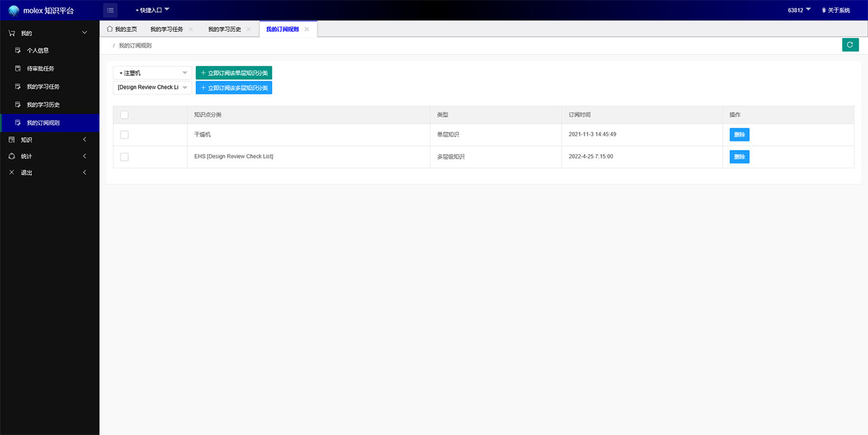
Task: Open the 注塑机 category dropdown
Action: point(153,73)
